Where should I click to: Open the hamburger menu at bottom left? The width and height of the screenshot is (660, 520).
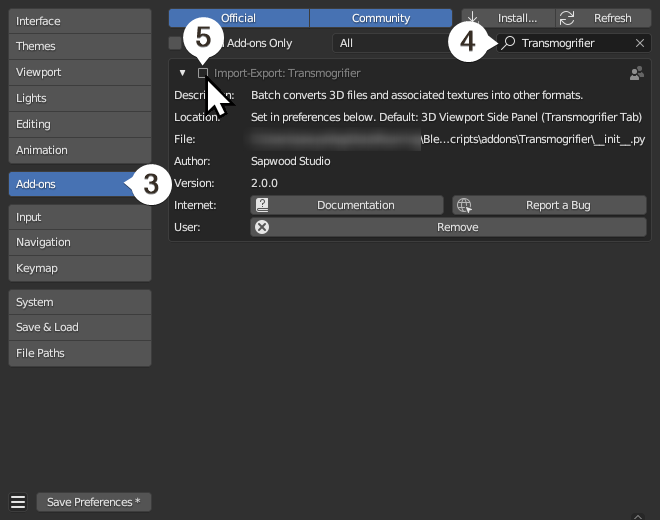coord(18,502)
